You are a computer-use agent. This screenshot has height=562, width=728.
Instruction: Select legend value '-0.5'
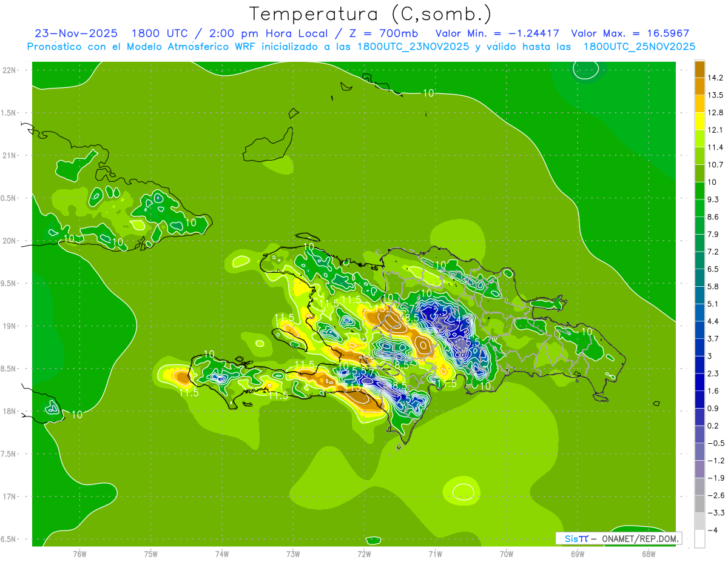click(x=716, y=443)
